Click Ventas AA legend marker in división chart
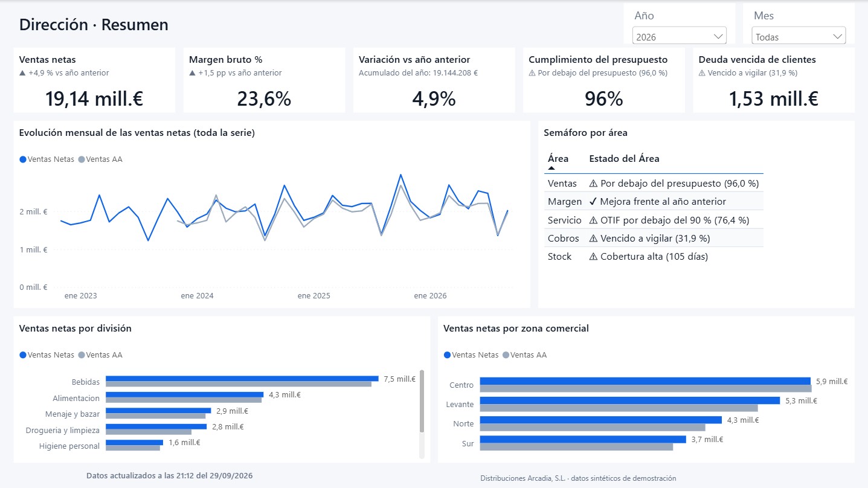Screen dimensions: 868x488 [x=82, y=355]
